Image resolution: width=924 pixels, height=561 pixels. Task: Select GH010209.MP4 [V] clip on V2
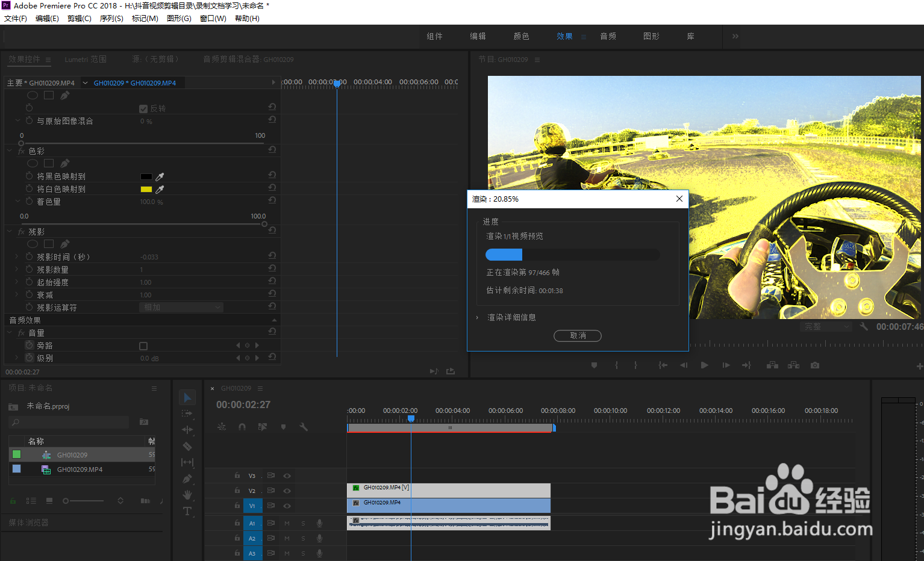449,491
